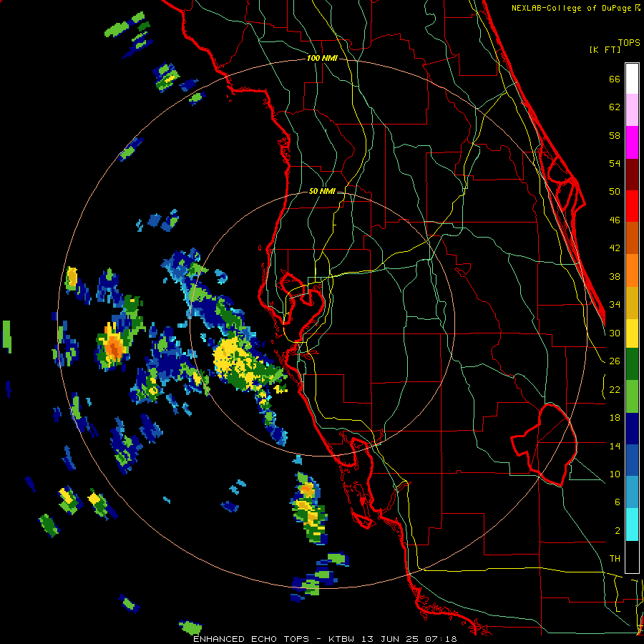Choose the navy blue legend swatch

coord(632,429)
